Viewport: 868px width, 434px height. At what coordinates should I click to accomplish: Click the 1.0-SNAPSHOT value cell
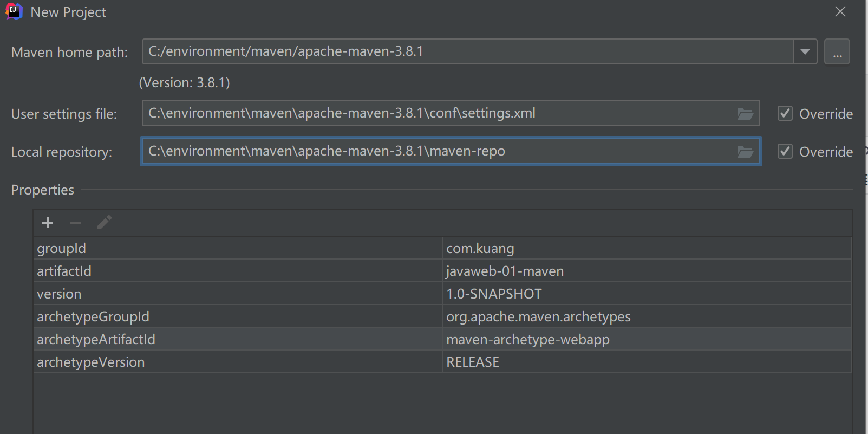point(647,294)
